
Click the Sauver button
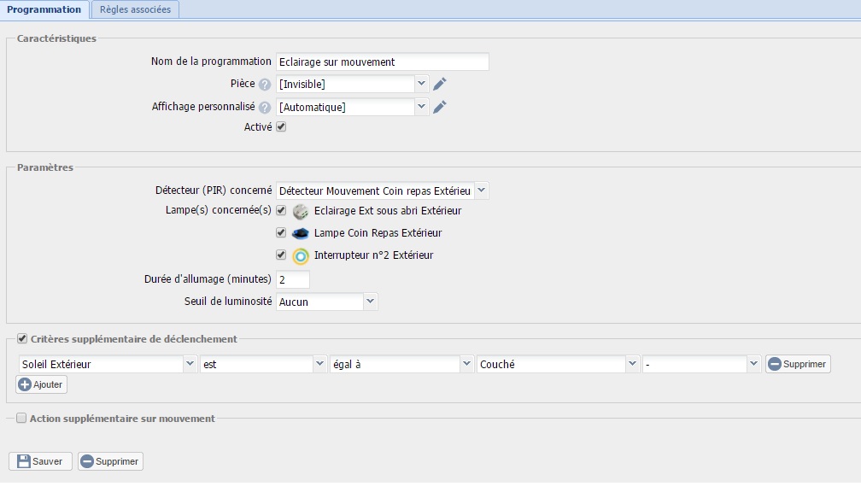tap(40, 461)
